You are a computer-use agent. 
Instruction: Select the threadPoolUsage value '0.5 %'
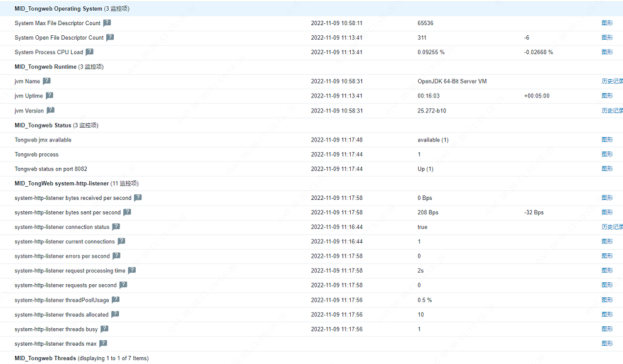tap(425, 300)
